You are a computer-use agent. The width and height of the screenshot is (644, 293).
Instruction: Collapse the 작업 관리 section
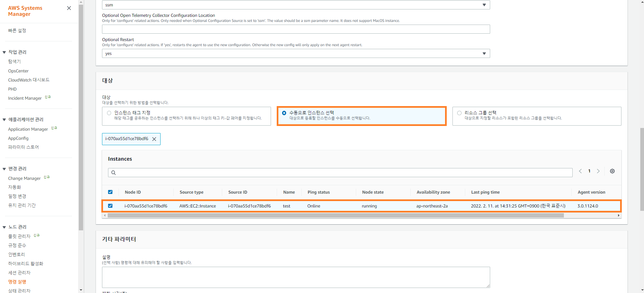coord(4,52)
